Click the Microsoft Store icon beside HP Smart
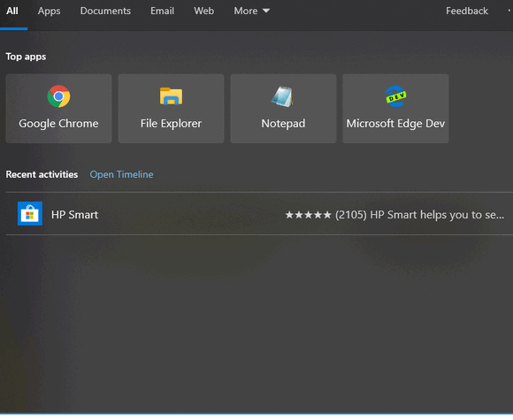This screenshot has width=513, height=420. 30,214
